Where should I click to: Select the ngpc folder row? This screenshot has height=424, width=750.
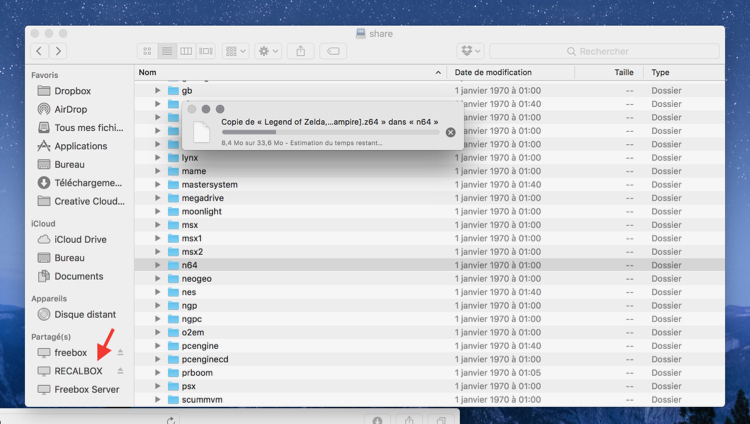point(429,319)
